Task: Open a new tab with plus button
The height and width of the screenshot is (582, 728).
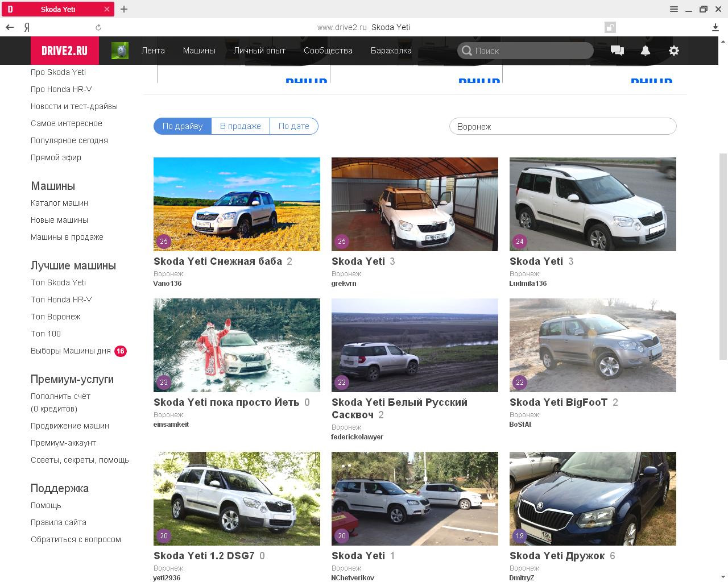Action: pos(124,9)
